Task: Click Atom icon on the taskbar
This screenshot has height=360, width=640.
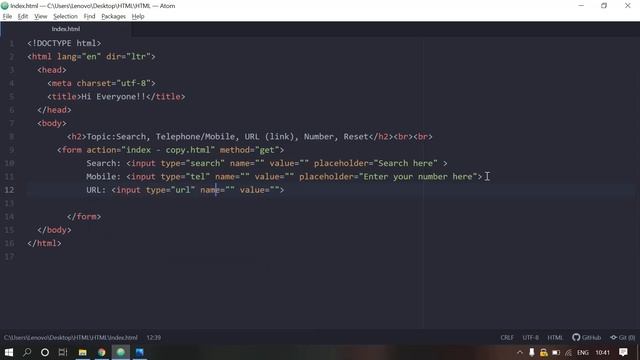Action: pyautogui.click(x=121, y=352)
